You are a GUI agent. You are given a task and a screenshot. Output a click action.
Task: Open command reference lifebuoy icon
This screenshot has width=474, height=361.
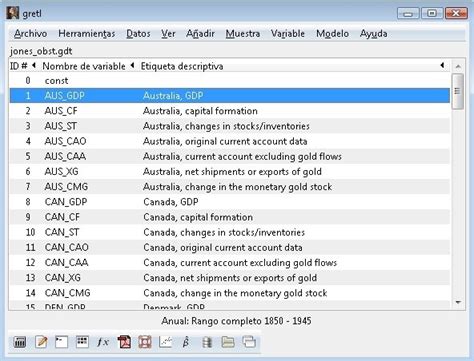[145, 342]
